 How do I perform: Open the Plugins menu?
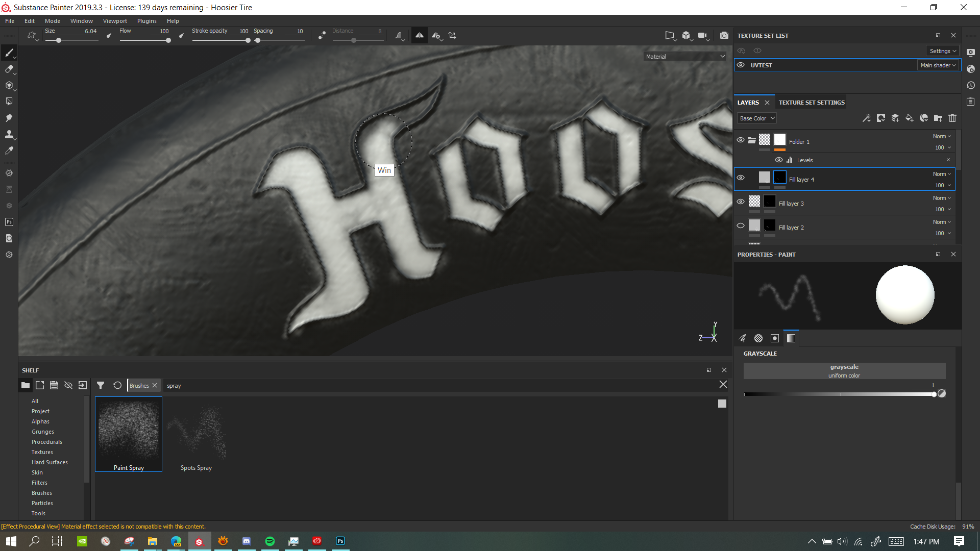click(x=147, y=21)
